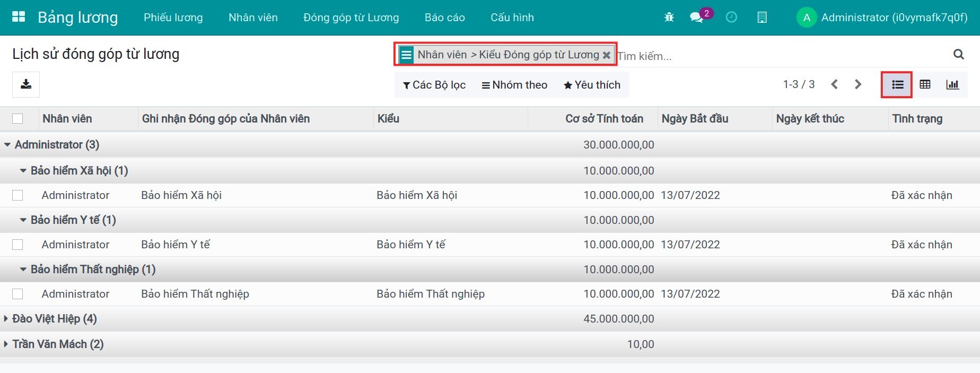This screenshot has height=373, width=980.
Task: Go to the next page arrow
Action: (x=858, y=84)
